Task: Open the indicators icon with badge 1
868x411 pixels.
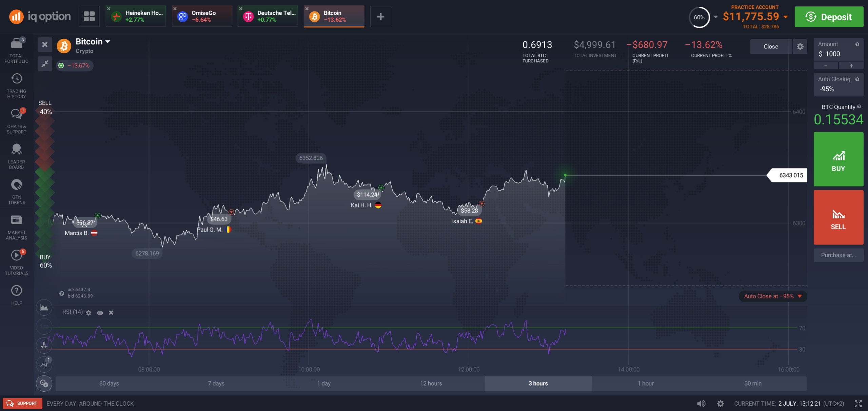Action: (x=44, y=365)
